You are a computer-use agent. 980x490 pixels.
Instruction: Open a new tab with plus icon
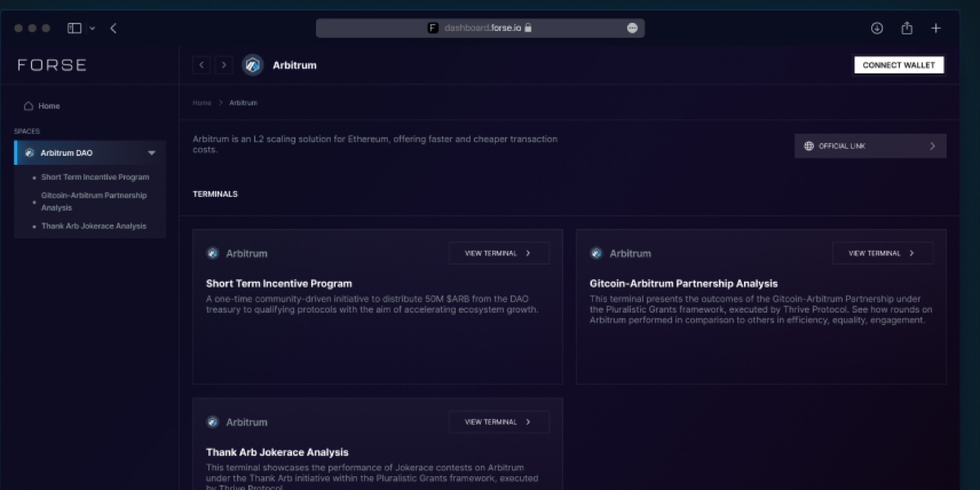tap(936, 28)
